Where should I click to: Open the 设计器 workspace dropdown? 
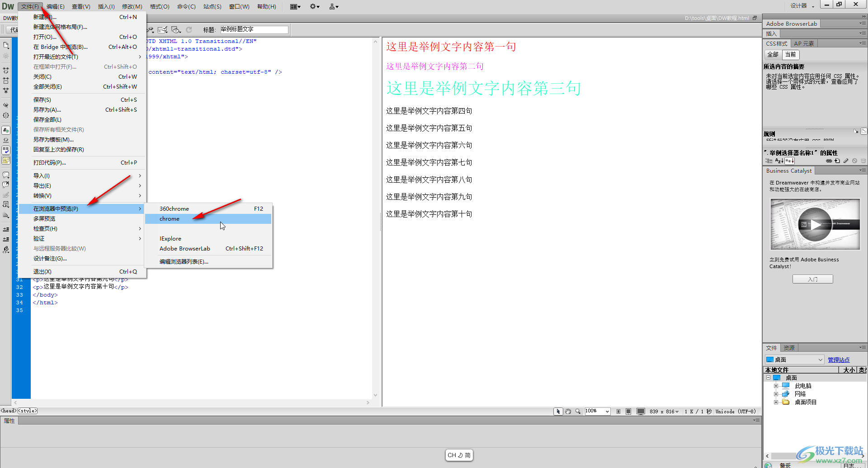(x=802, y=6)
